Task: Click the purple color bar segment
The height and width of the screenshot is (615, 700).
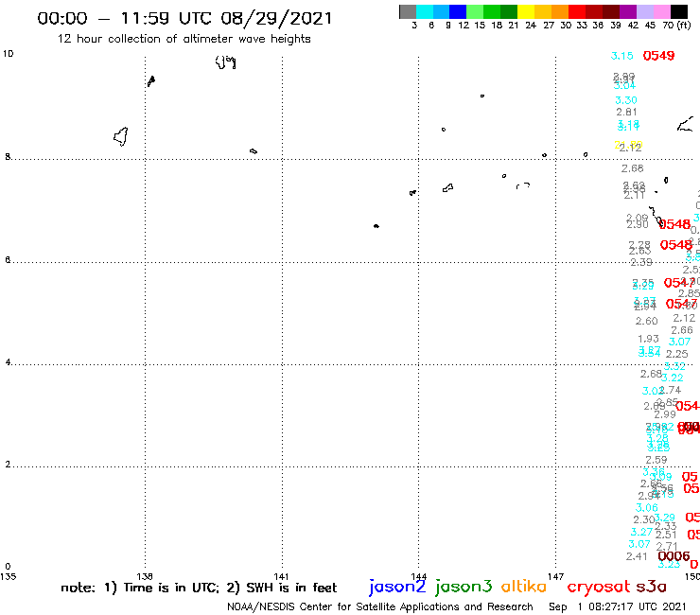Action: pos(628,11)
